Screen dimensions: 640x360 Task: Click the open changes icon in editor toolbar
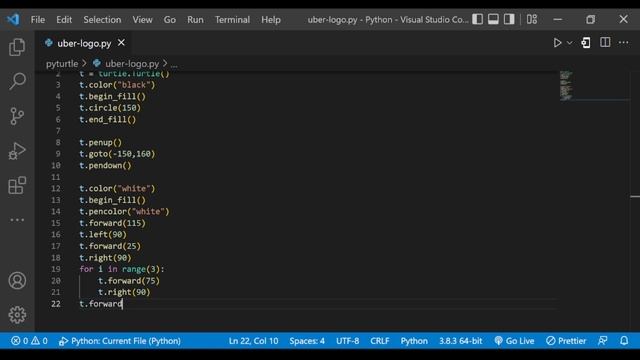click(x=586, y=42)
